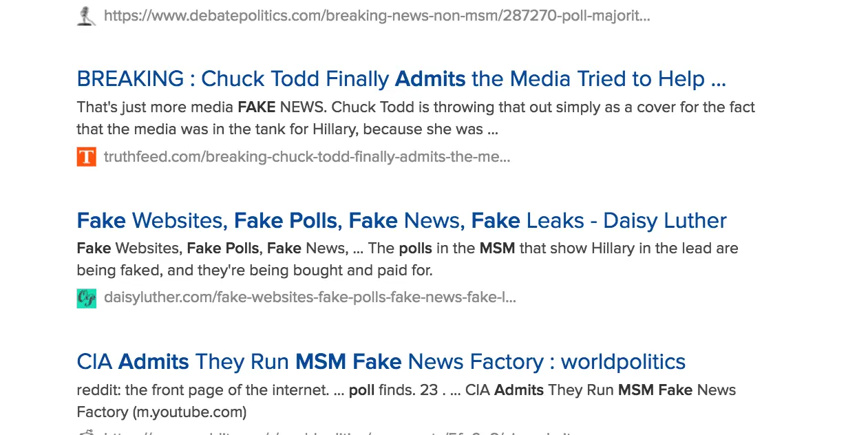Open the Fake Websites, Fake Polls Daisy Luther headline

(x=401, y=221)
